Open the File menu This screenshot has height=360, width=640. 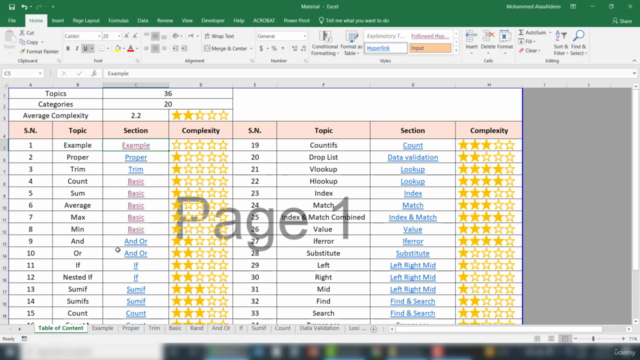point(12,20)
